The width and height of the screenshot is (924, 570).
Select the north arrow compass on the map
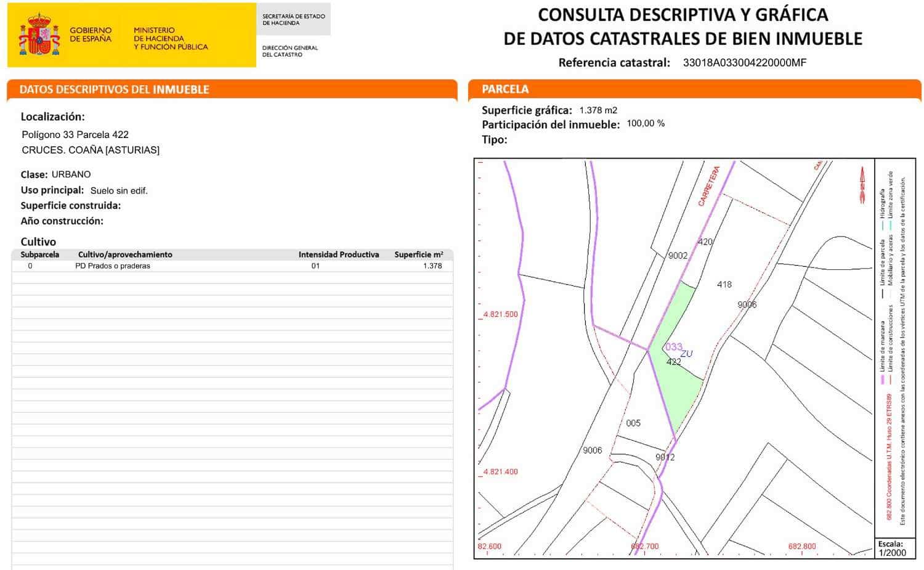(x=861, y=182)
